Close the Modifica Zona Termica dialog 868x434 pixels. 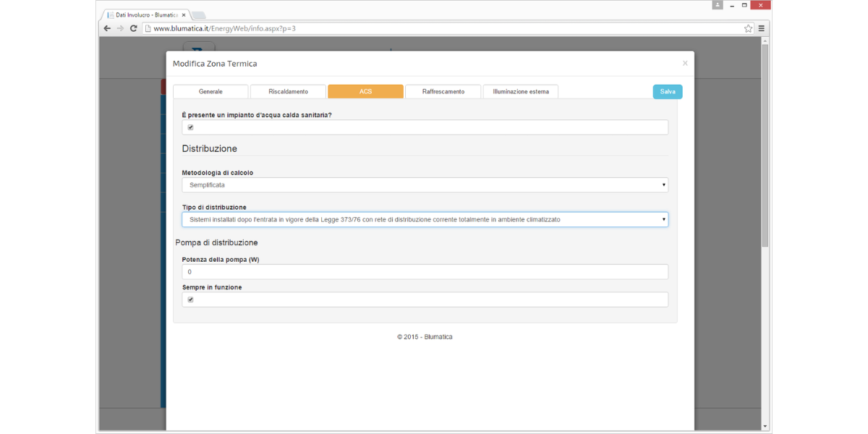click(685, 64)
